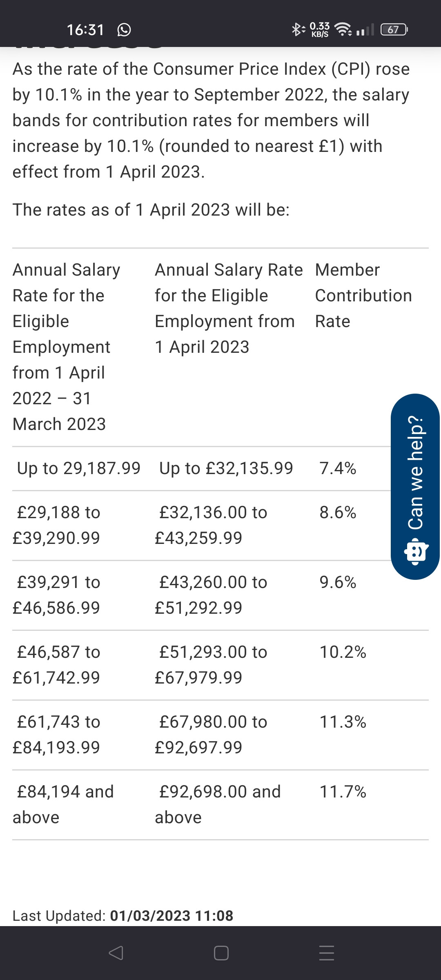The height and width of the screenshot is (980, 441).
Task: Tap the Android back navigation icon
Action: coord(116,953)
